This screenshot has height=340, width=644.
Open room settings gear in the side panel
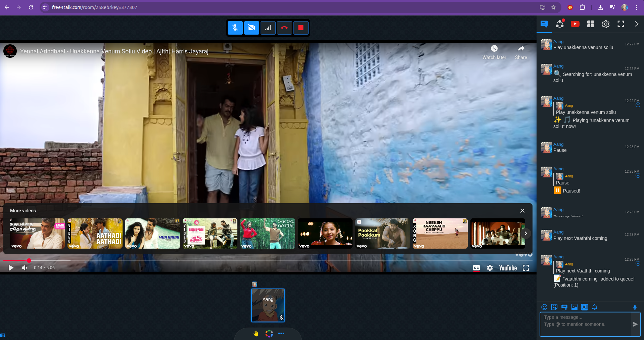click(x=606, y=24)
